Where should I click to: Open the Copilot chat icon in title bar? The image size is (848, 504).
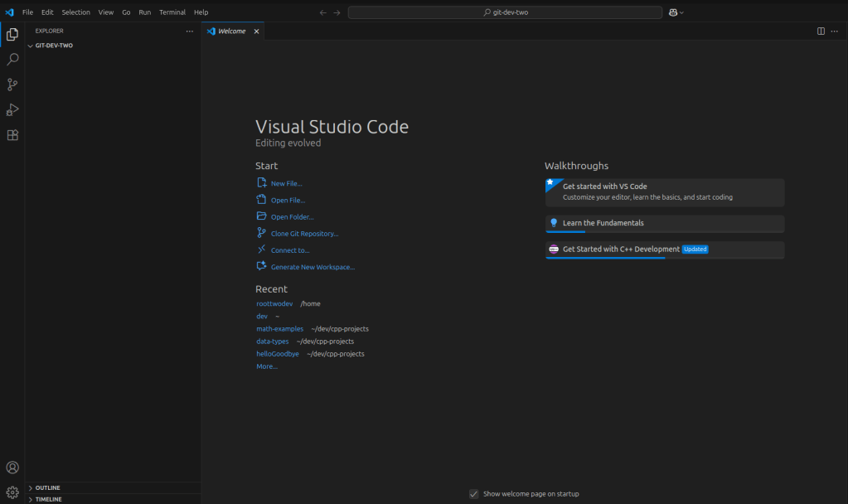674,12
